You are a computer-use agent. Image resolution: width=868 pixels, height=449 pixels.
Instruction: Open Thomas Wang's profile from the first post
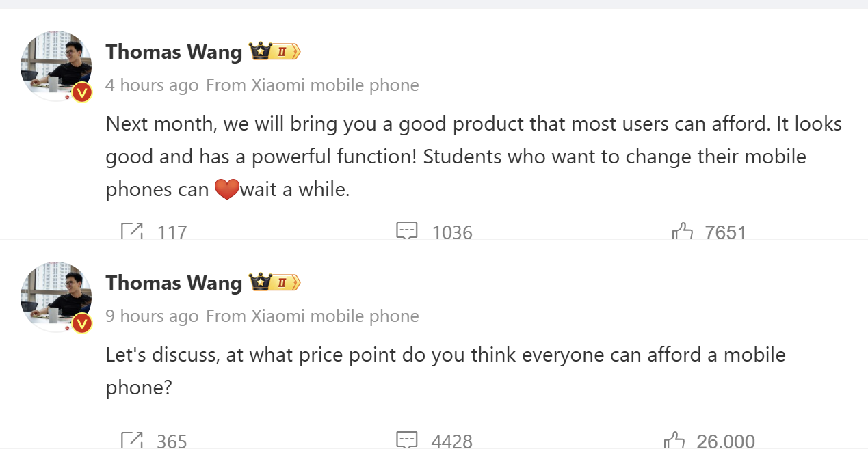pos(174,52)
